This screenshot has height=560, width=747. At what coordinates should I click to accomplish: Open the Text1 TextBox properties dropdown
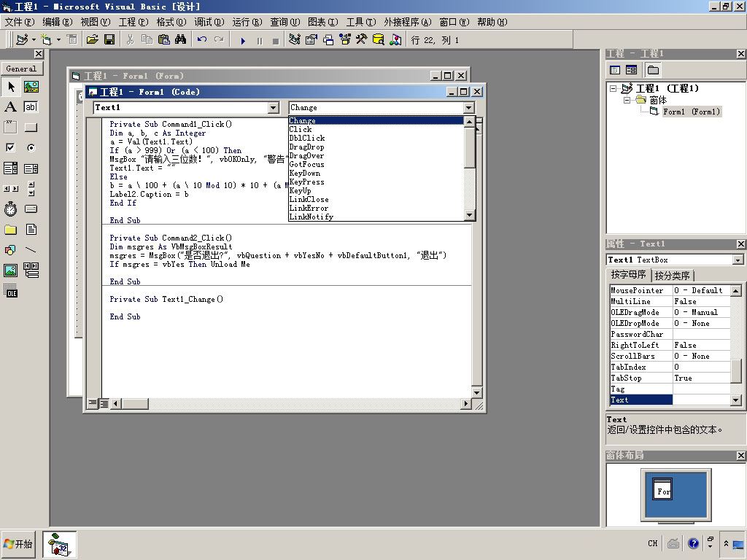pos(738,260)
